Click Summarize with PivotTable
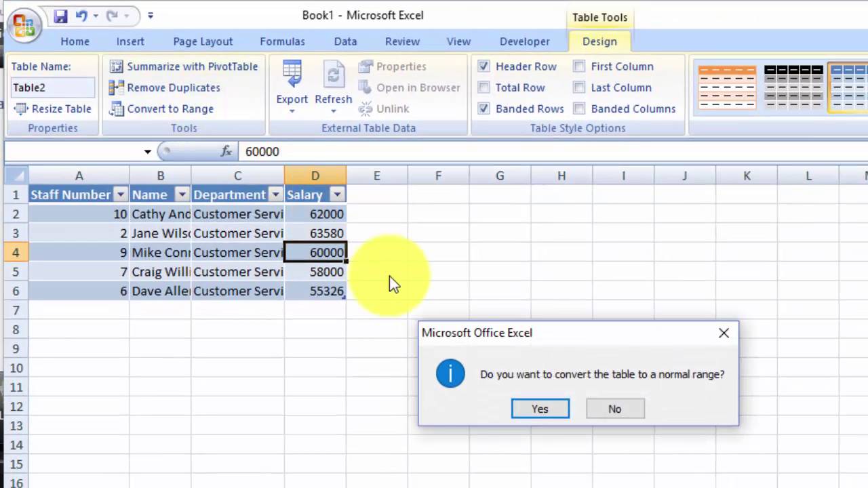 click(184, 66)
